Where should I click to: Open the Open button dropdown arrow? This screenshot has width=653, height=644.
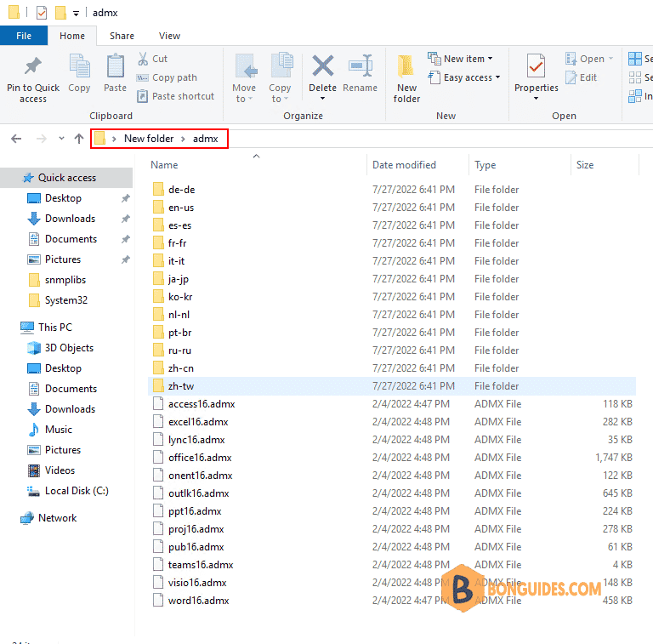(611, 59)
